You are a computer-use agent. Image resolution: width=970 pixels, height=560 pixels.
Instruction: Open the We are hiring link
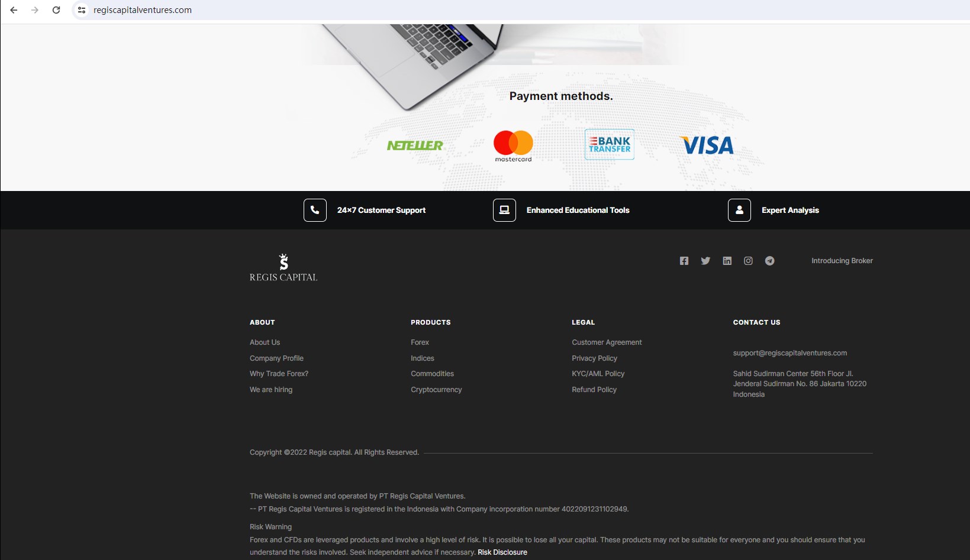coord(271,390)
